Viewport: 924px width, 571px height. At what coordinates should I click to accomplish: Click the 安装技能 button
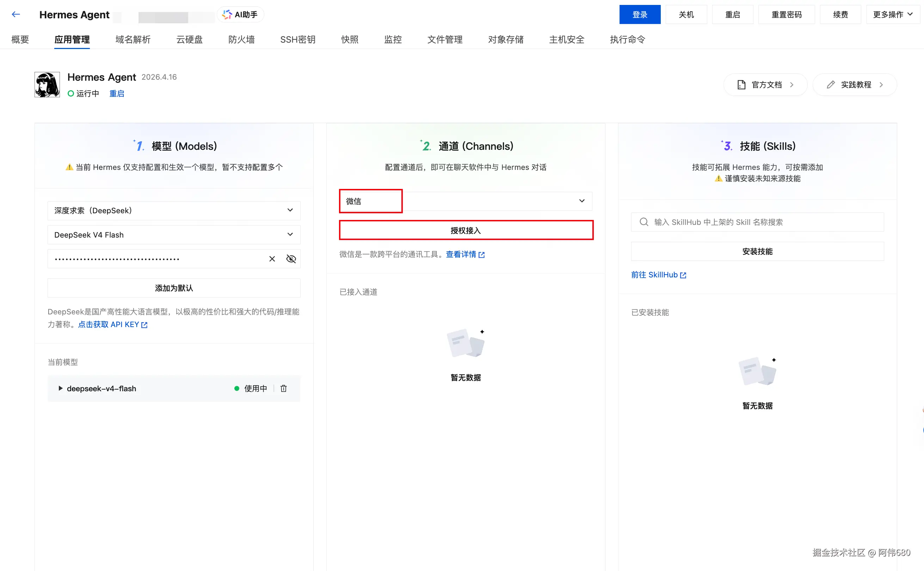[758, 251]
